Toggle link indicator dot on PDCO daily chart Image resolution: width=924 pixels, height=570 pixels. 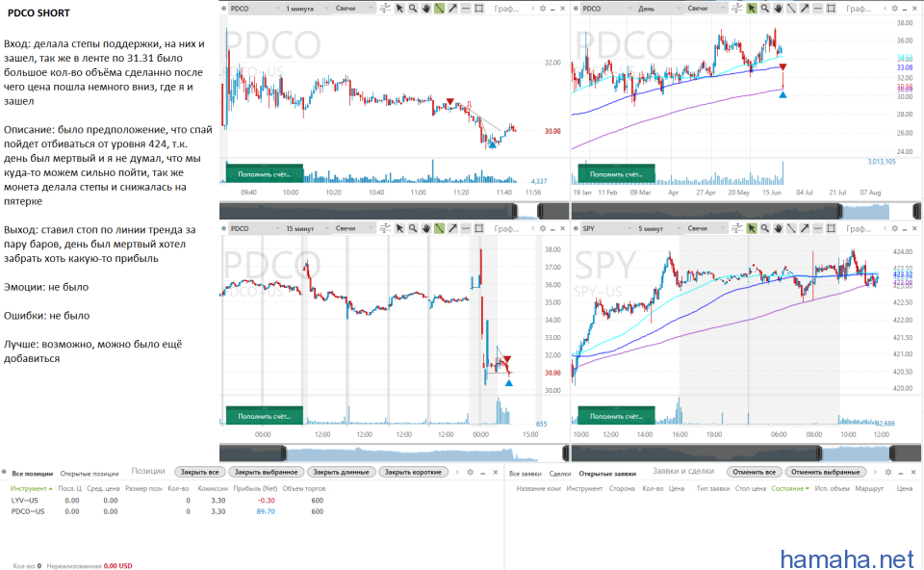576,9
